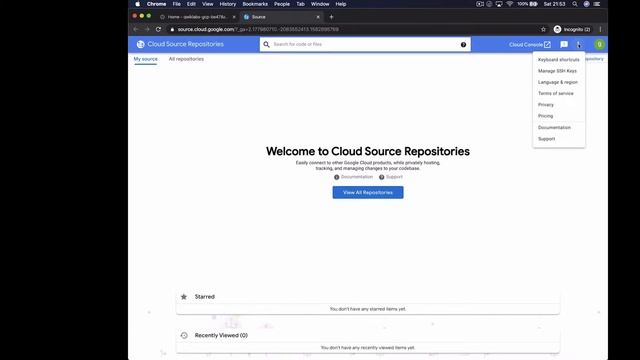The width and height of the screenshot is (640, 360).
Task: Click the Starred section heading
Action: point(204,297)
